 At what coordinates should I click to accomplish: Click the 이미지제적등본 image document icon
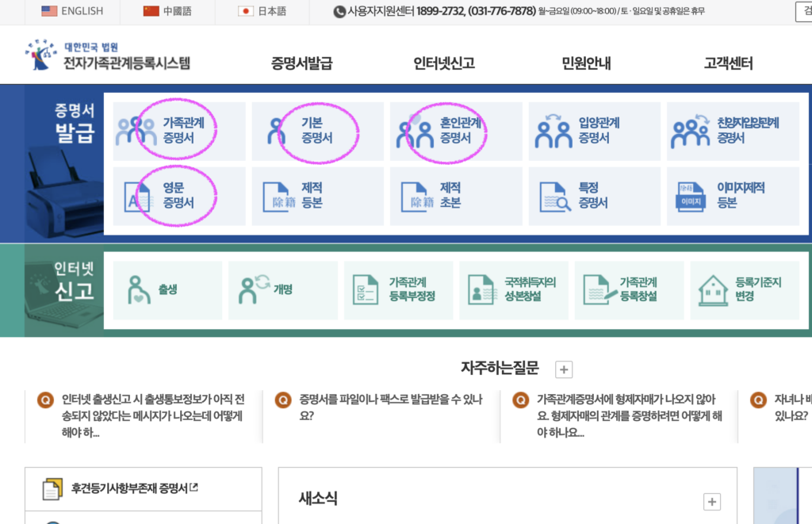733,196
